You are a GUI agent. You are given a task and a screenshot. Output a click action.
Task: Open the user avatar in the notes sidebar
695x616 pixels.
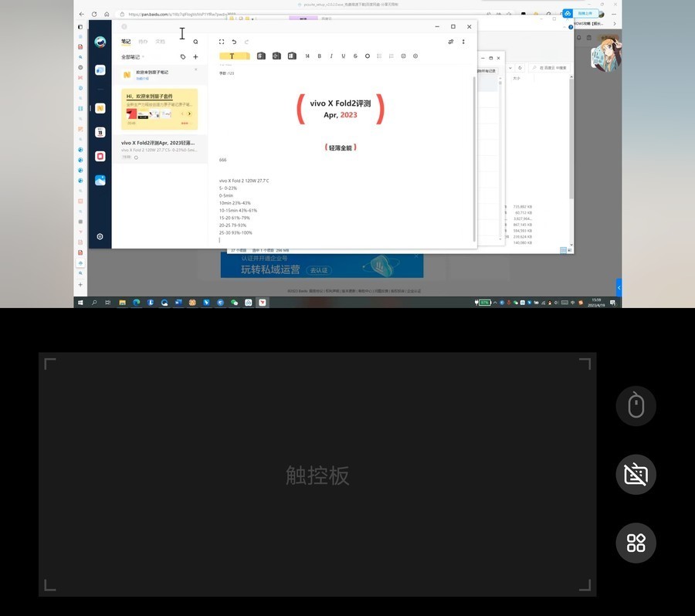[x=100, y=42]
